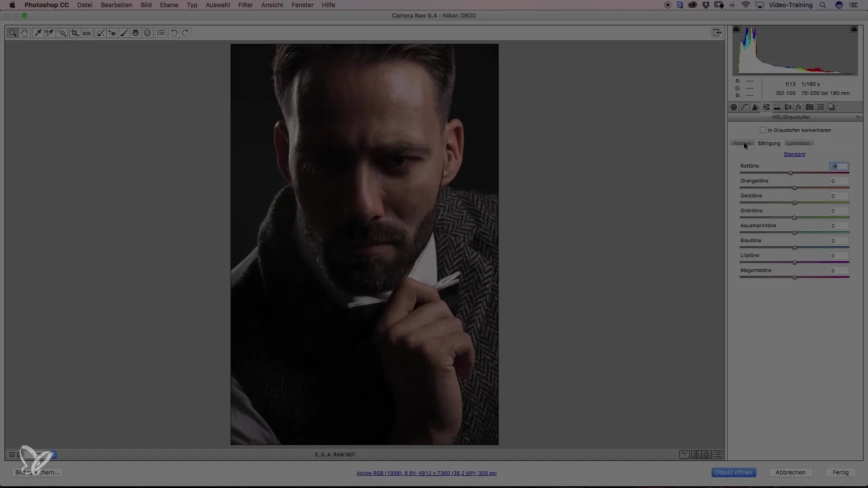Swap before/after settings icon
This screenshot has width=868, height=488.
click(x=696, y=455)
